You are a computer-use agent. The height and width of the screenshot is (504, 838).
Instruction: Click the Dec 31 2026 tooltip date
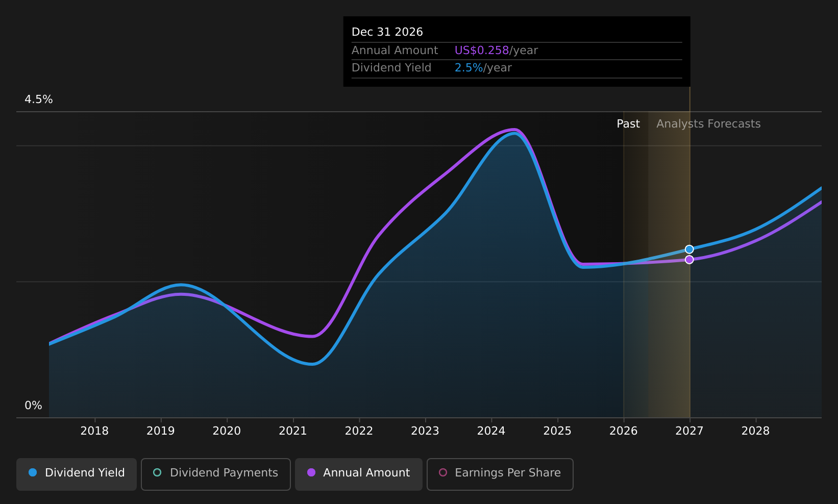387,32
